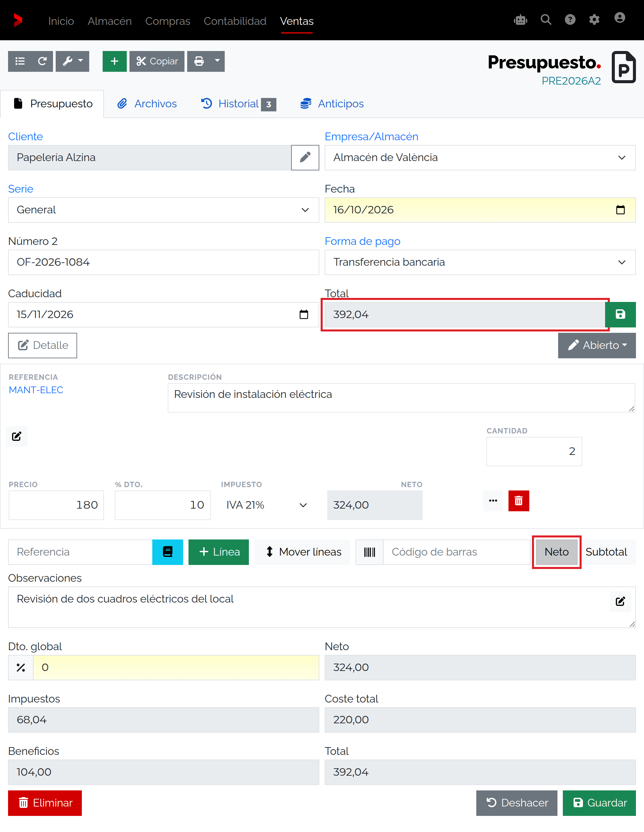The width and height of the screenshot is (644, 832).
Task: Open the wrench options dropdown
Action: click(x=72, y=61)
